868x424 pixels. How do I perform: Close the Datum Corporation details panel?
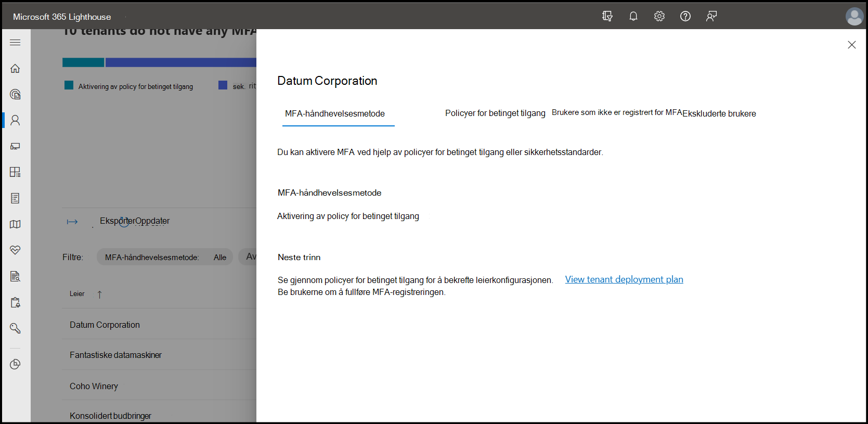pos(852,45)
